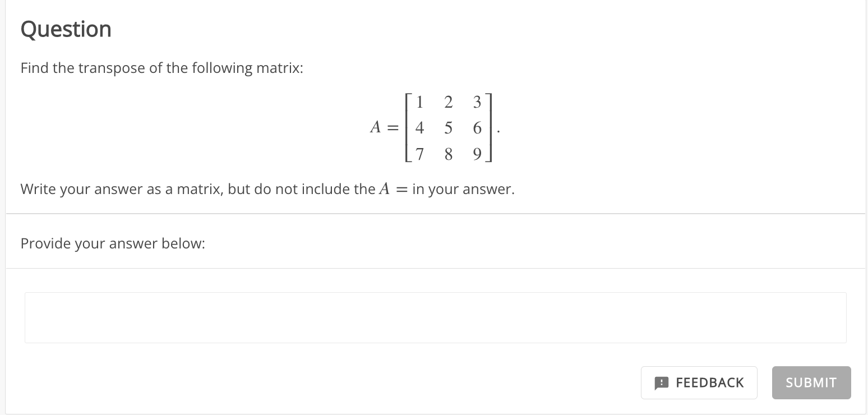Click the entry 5 in the matrix center
Viewport: 868px width, 415px height.
coord(448,128)
